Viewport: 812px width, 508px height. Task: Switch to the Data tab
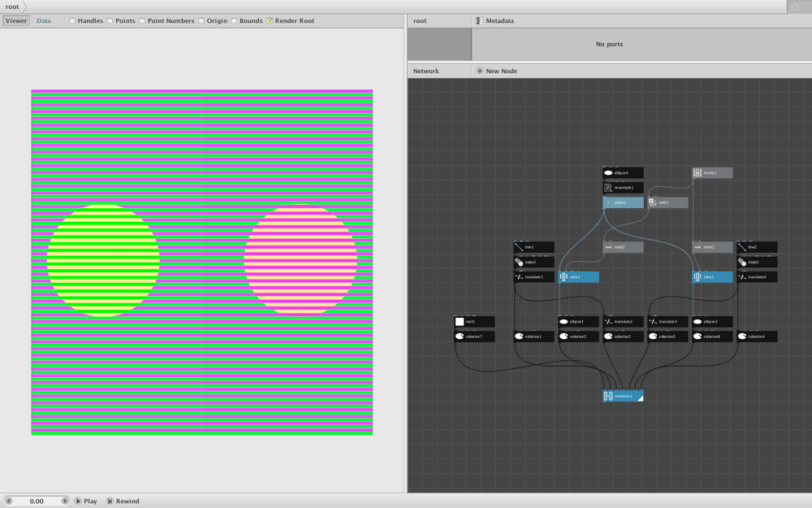click(x=44, y=21)
